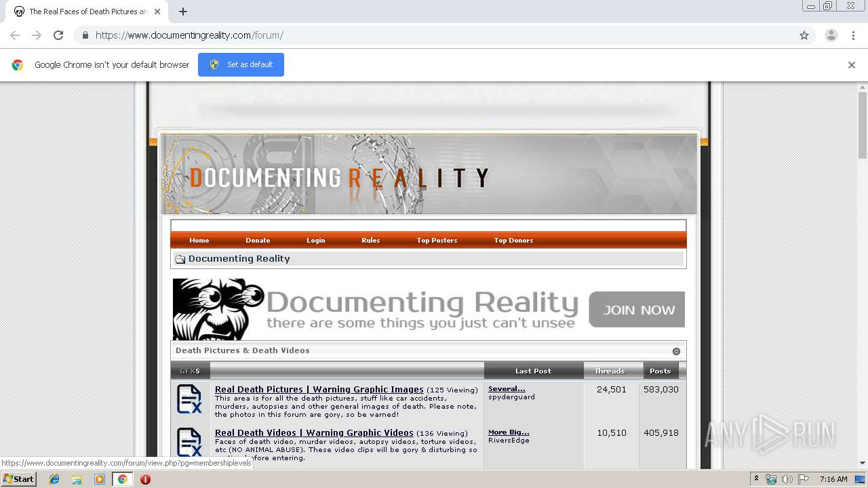The height and width of the screenshot is (488, 868).
Task: Click post count 583,030
Action: click(661, 390)
